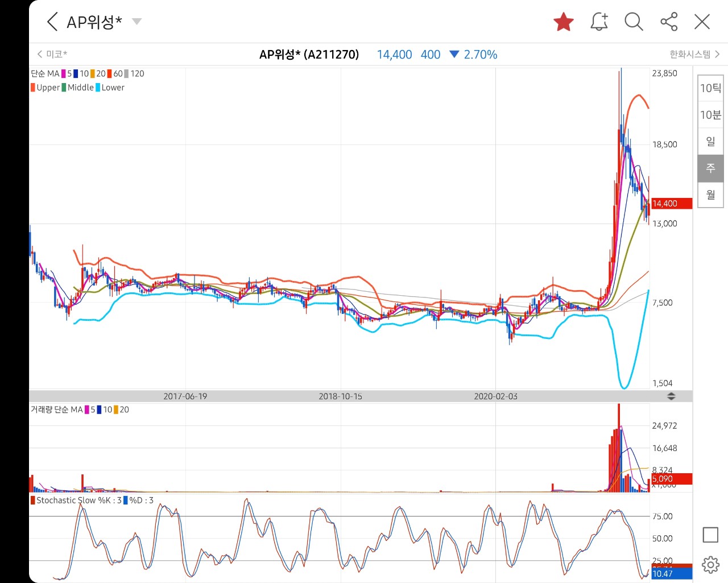Toggle the red favorite star
Screen dimensions: 728x583
564,22
